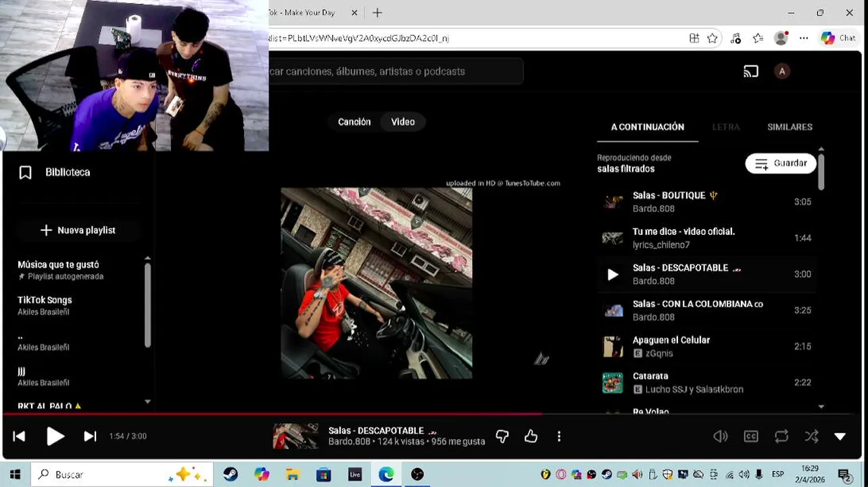Open notifications center in taskbar
Screen dimensions: 868x487
pos(844,475)
